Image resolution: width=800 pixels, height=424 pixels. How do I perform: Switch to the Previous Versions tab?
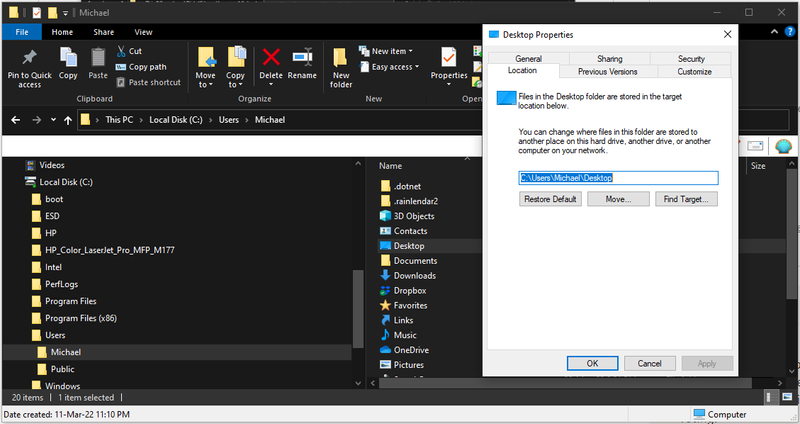[606, 71]
